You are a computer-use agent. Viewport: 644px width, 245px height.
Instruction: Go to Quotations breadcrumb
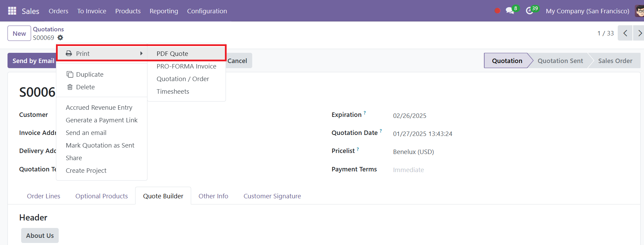click(48, 29)
